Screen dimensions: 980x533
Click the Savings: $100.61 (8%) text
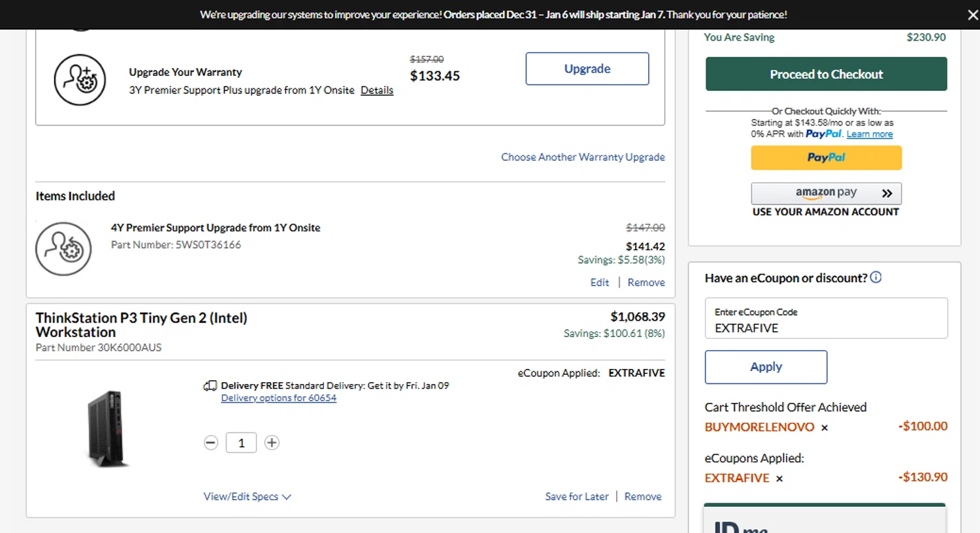614,333
